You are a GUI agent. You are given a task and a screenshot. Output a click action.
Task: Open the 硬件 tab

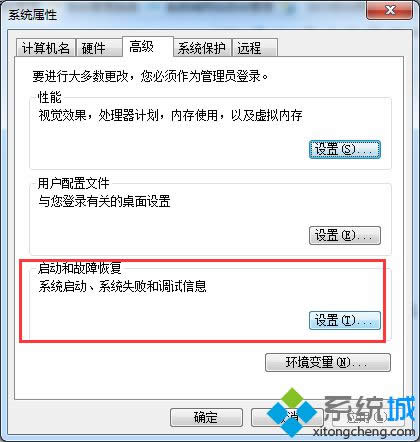(98, 48)
